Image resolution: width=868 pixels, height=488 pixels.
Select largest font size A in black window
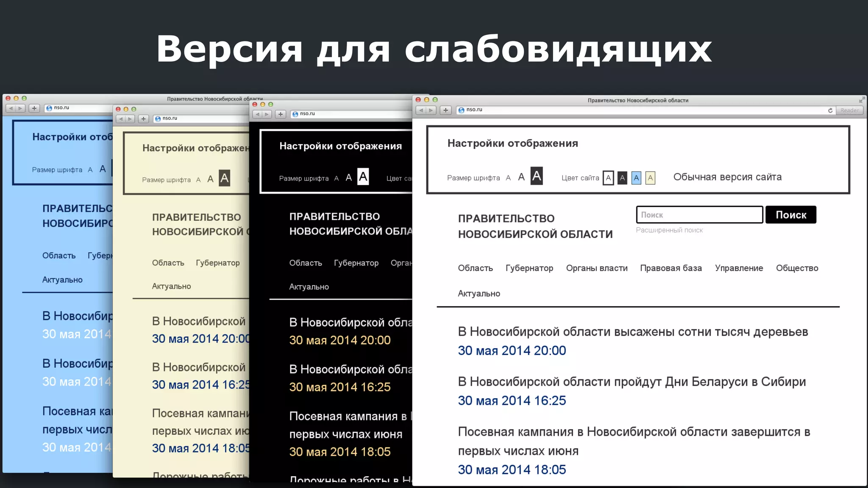(363, 177)
